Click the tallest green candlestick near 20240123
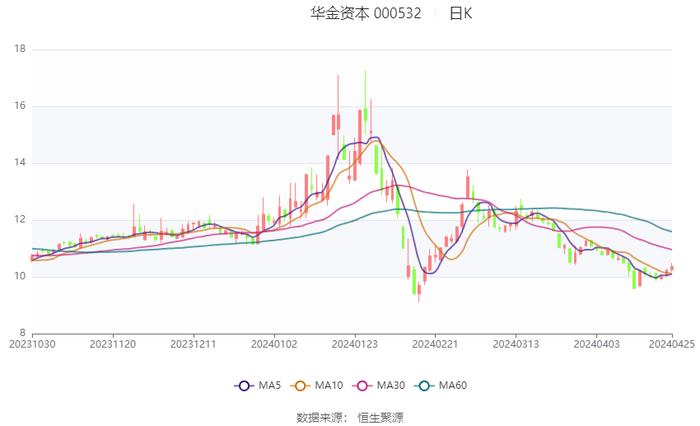This screenshot has width=700, height=426. tap(366, 103)
